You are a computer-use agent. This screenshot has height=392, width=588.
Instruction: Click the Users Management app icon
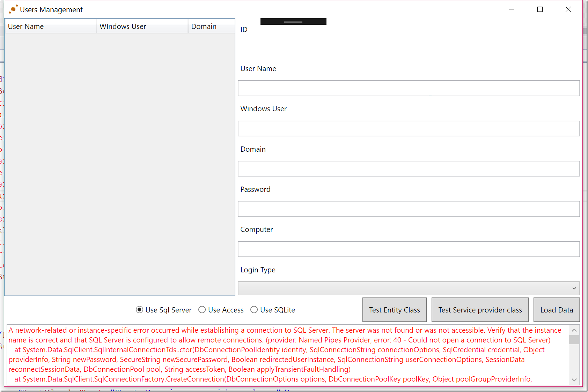point(13,9)
